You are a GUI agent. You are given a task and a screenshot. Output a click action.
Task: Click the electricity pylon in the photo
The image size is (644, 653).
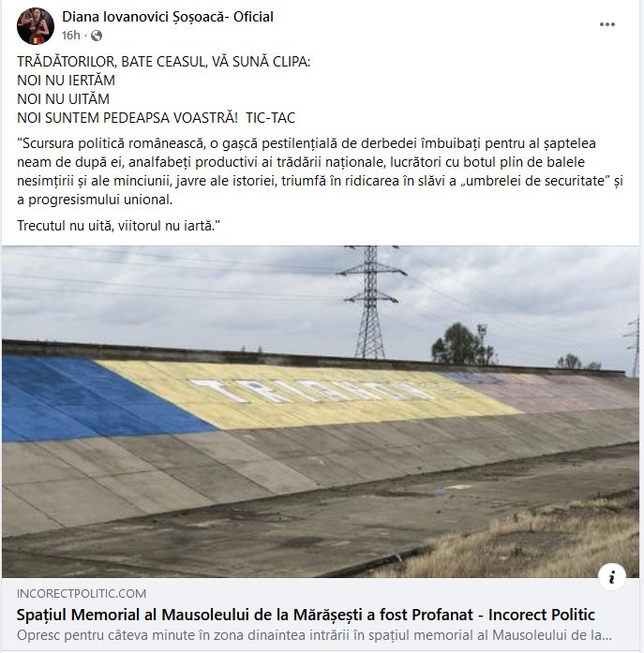370,302
